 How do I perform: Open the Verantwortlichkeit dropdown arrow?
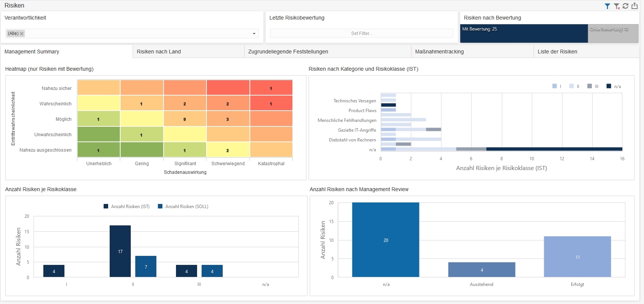[x=254, y=33]
